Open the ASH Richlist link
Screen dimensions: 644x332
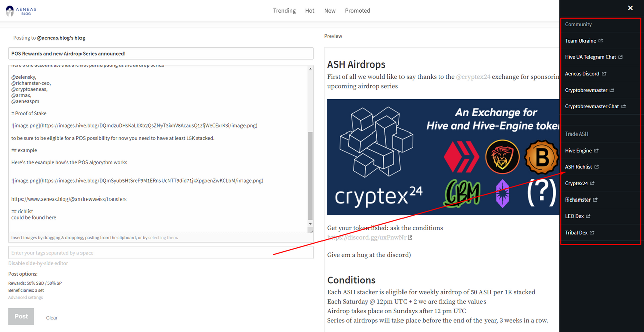tap(579, 167)
